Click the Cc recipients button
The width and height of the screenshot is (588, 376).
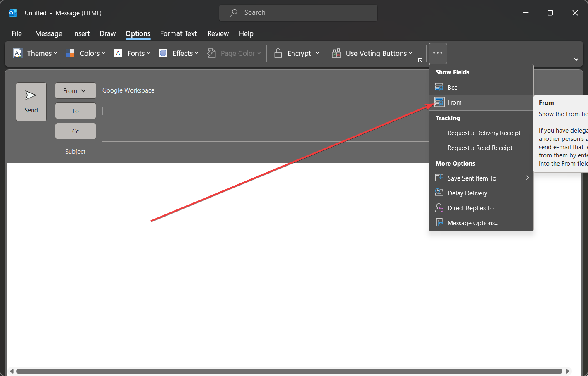click(76, 131)
